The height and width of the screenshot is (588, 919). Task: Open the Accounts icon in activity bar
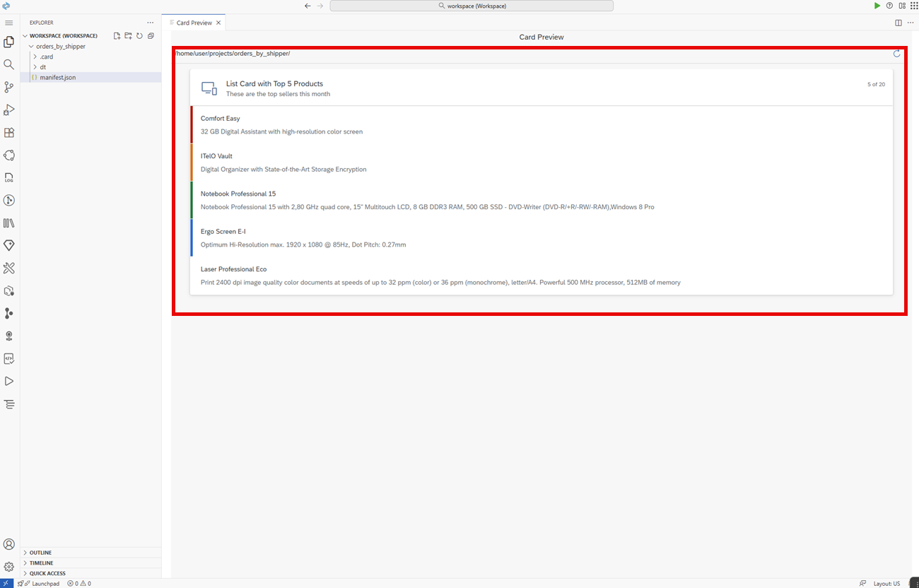[9, 544]
